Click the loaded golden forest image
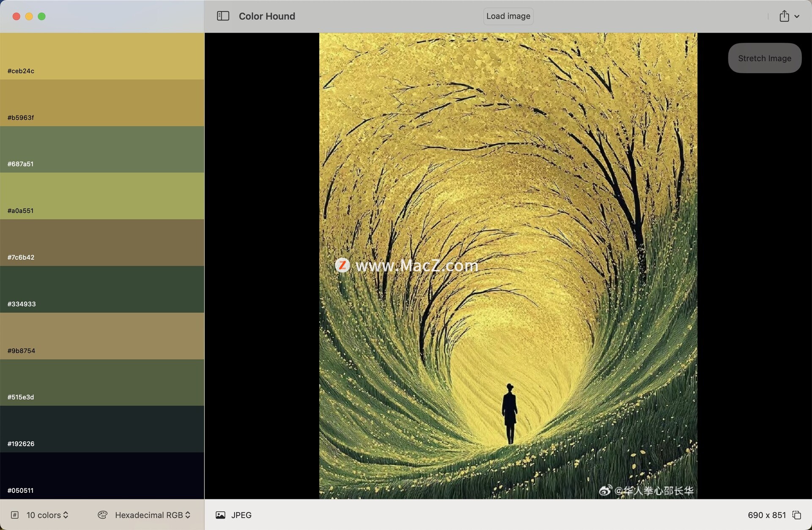Image resolution: width=812 pixels, height=530 pixels. coord(508,266)
